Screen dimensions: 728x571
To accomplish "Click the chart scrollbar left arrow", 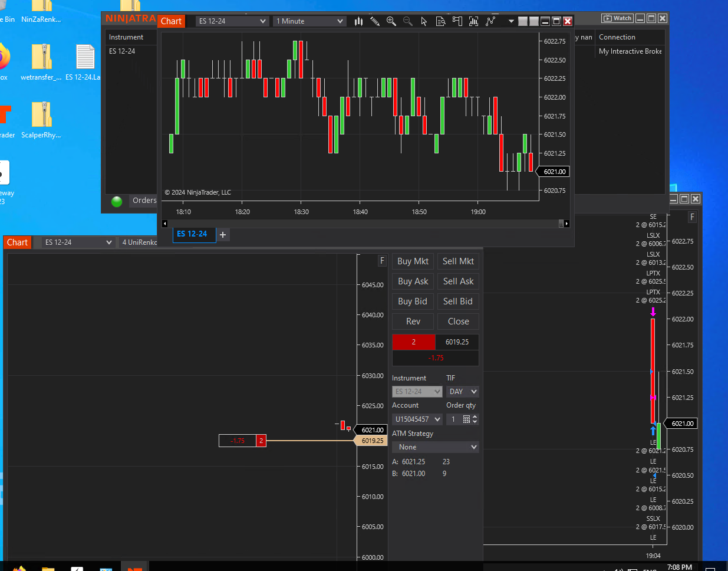I will coord(164,224).
